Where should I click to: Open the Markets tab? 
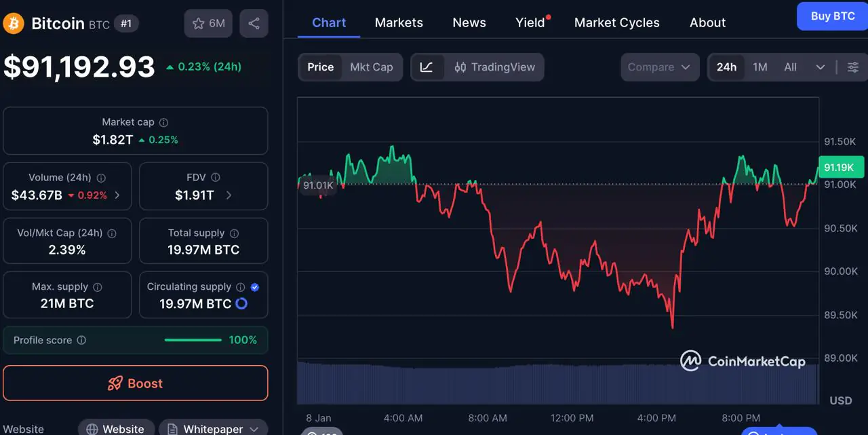click(399, 22)
